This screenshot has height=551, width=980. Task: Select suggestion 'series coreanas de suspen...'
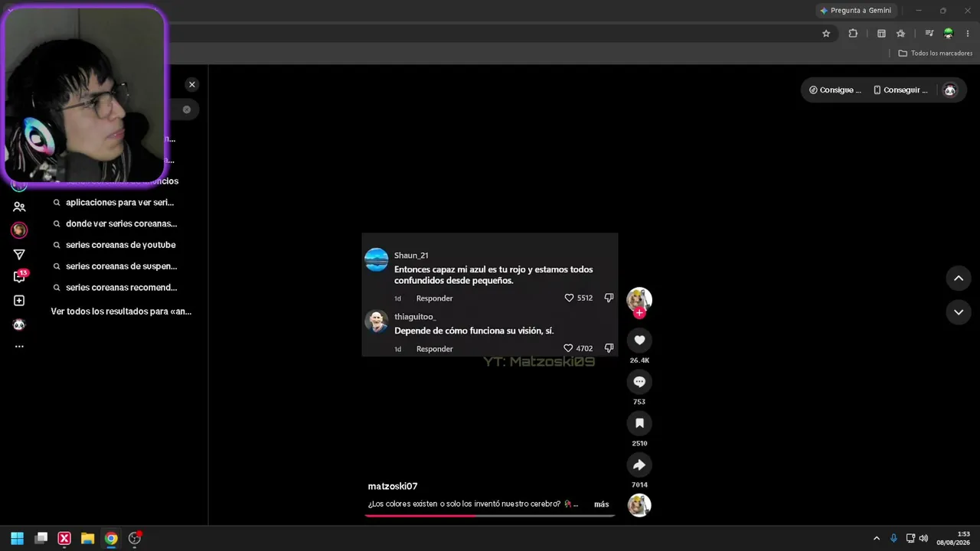pos(121,266)
